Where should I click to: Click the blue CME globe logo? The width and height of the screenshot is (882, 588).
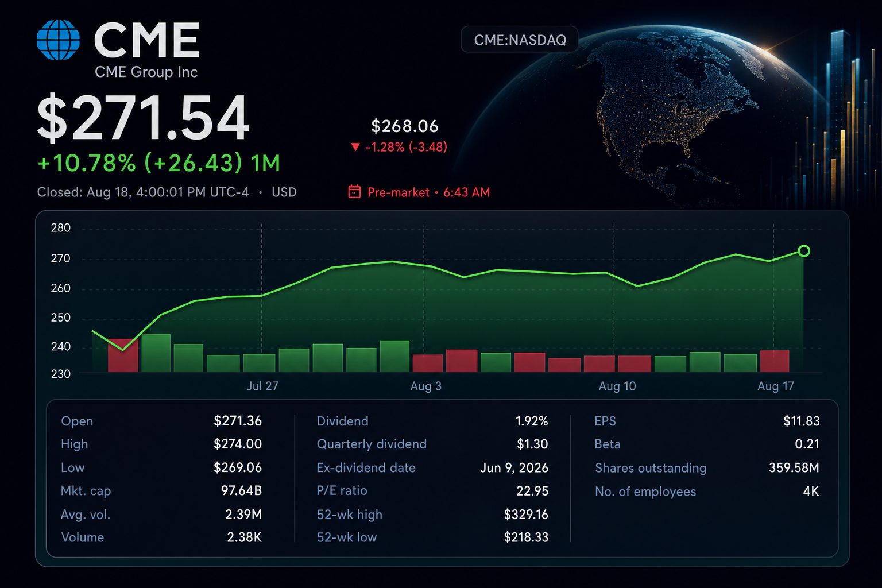coord(58,40)
